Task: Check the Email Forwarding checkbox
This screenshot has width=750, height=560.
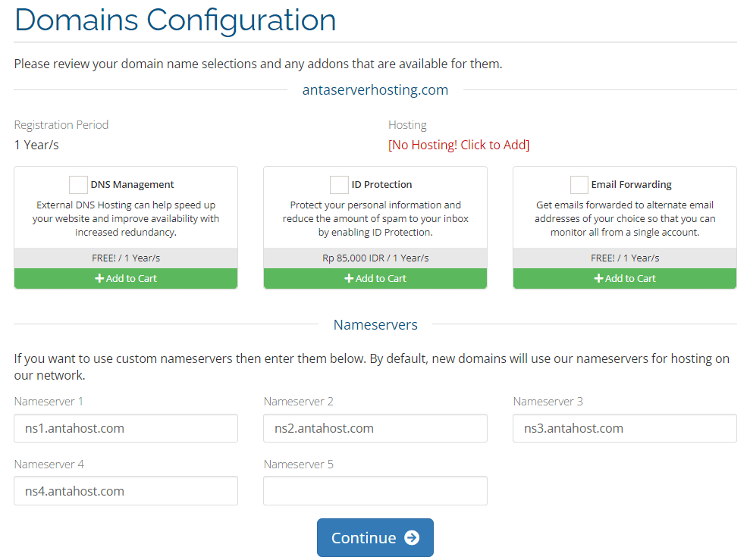Action: click(x=579, y=184)
